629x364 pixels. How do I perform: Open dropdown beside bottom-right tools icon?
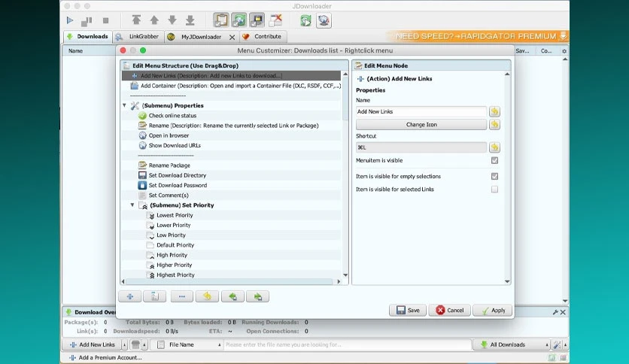(566, 344)
